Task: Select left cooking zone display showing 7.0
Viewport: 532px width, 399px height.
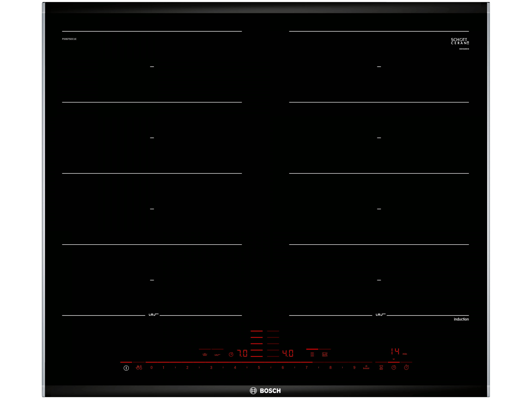Action: [x=242, y=353]
